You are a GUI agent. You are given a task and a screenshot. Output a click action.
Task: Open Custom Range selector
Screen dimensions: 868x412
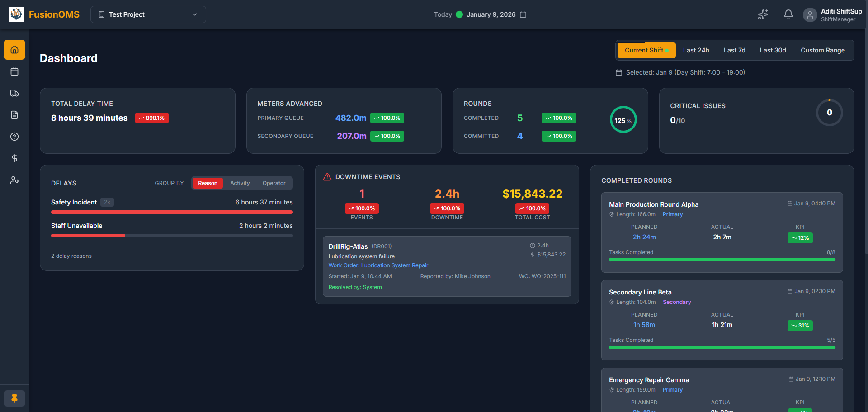[823, 50]
